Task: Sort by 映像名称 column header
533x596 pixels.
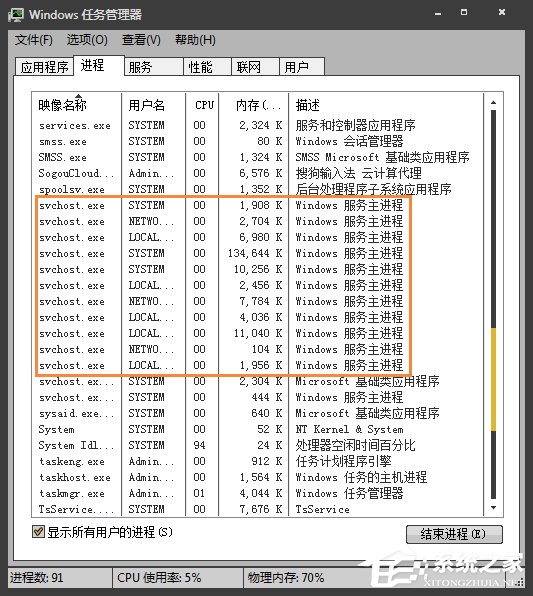Action: point(77,105)
